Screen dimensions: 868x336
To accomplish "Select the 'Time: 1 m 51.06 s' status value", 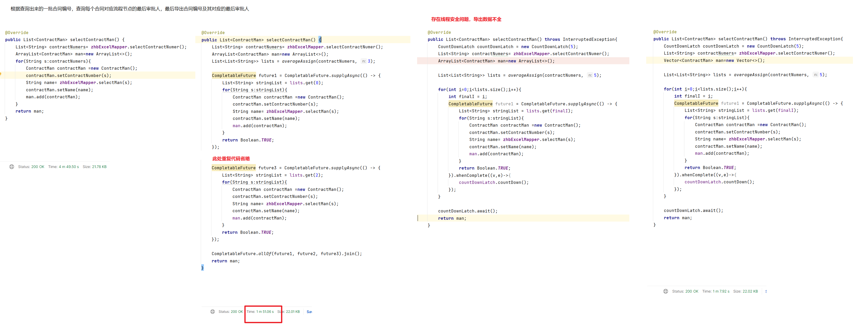I will [x=260, y=312].
